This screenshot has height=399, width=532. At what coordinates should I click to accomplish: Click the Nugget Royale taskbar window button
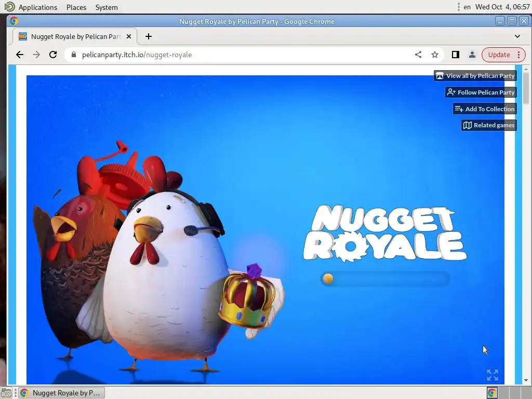[x=61, y=393]
